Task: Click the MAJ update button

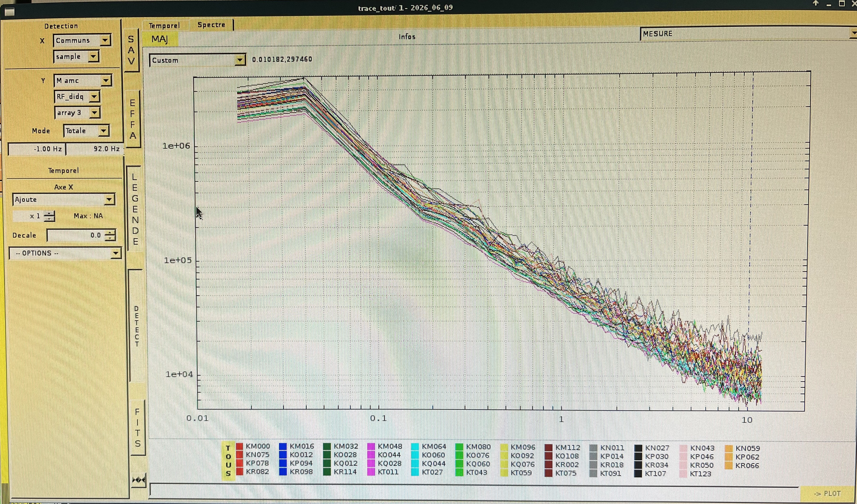Action: coord(159,39)
